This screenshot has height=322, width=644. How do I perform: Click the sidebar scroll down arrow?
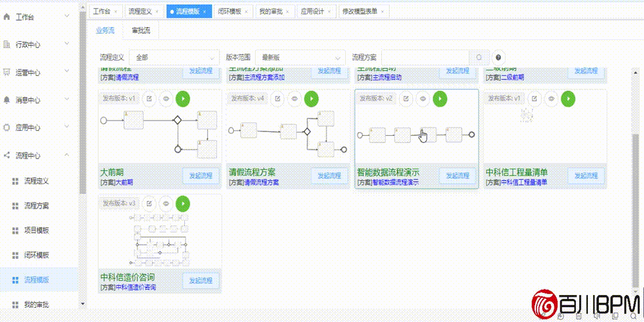82,304
